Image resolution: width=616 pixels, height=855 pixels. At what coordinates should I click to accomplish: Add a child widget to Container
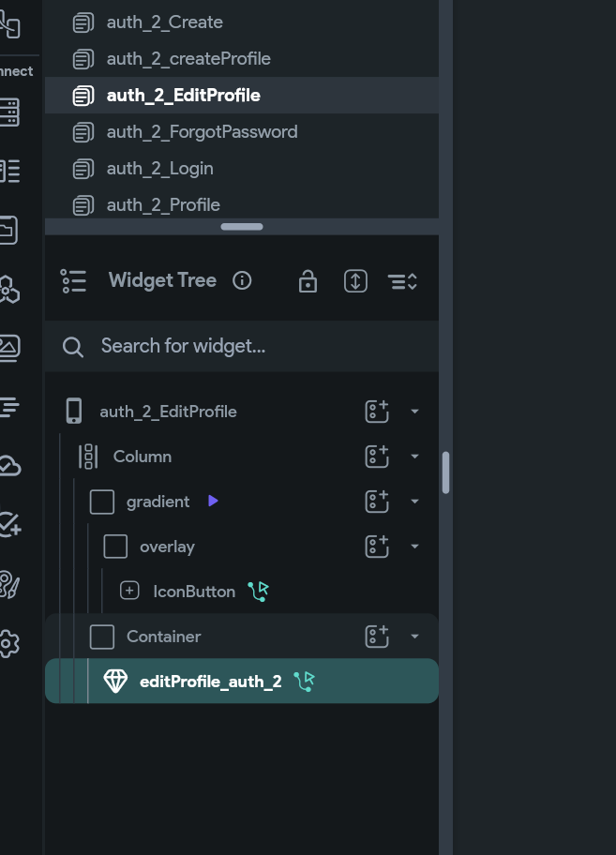point(377,637)
